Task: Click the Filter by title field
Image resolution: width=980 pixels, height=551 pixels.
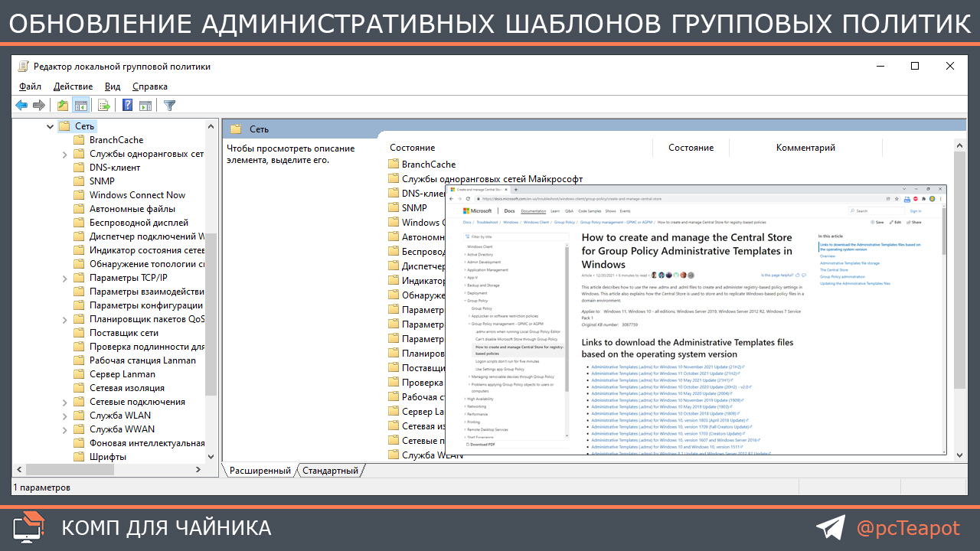Action: click(514, 236)
